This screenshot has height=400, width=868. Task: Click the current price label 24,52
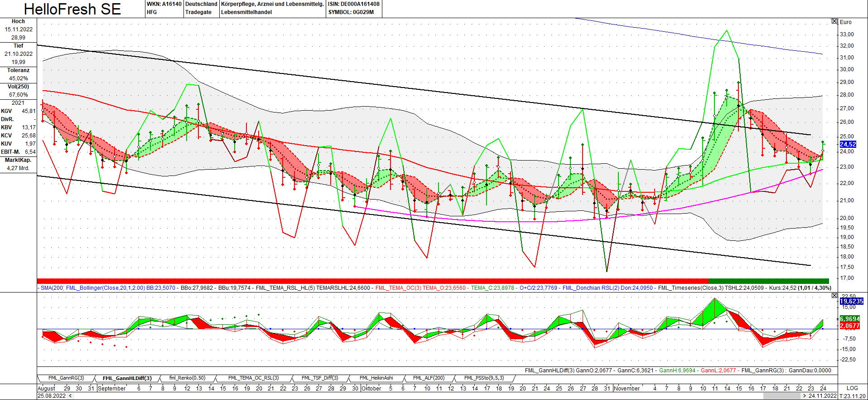tap(848, 144)
